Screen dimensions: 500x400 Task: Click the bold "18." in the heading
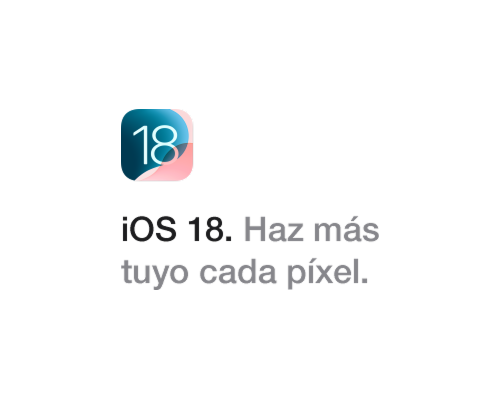[210, 229]
